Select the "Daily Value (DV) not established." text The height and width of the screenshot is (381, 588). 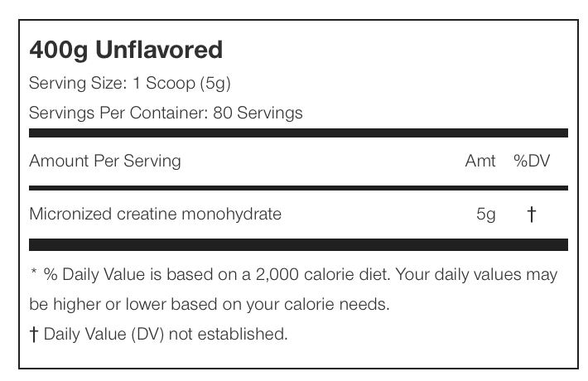coord(165,335)
